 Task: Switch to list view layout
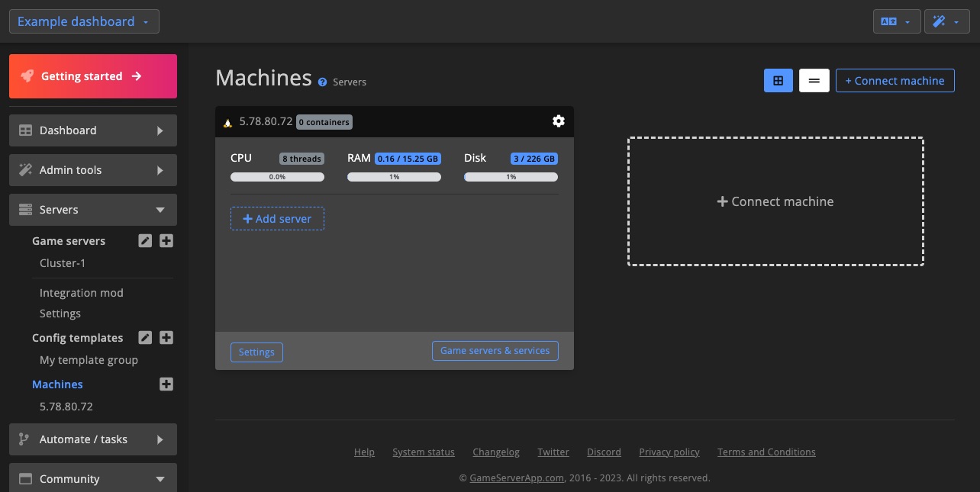click(814, 80)
